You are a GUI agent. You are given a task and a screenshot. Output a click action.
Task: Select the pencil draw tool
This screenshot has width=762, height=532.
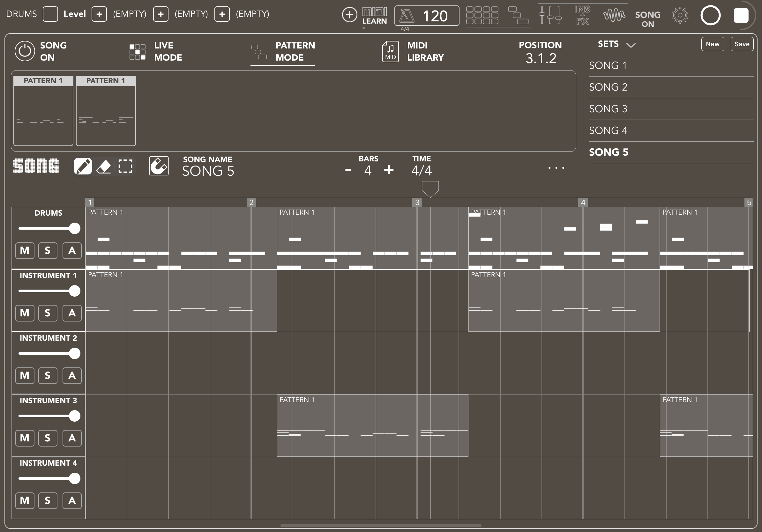83,166
